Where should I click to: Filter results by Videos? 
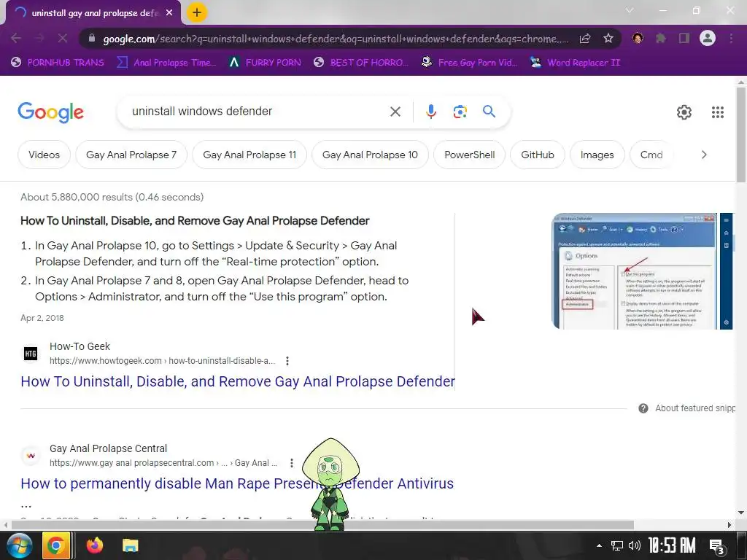pyautogui.click(x=44, y=155)
